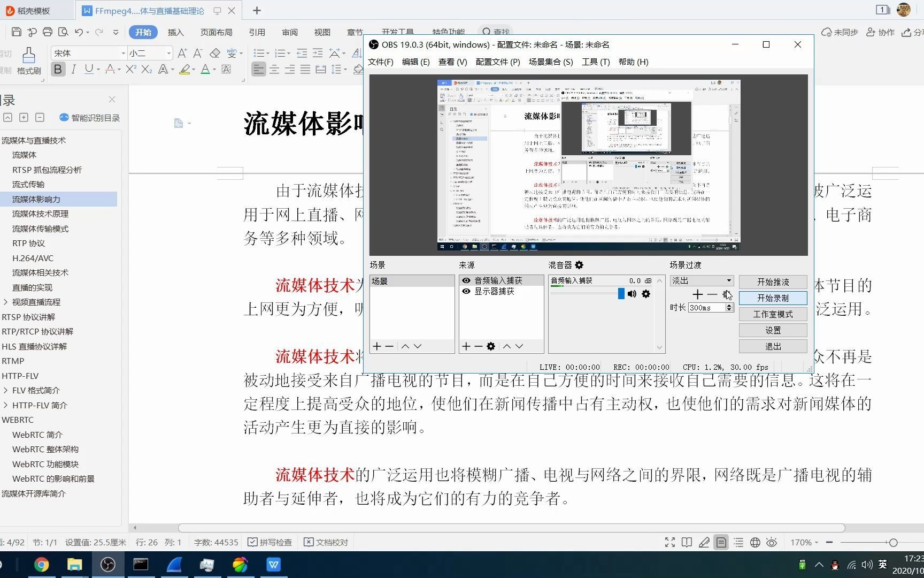This screenshot has width=924, height=578.
Task: Move selected source down in 来源 panel
Action: click(x=519, y=346)
